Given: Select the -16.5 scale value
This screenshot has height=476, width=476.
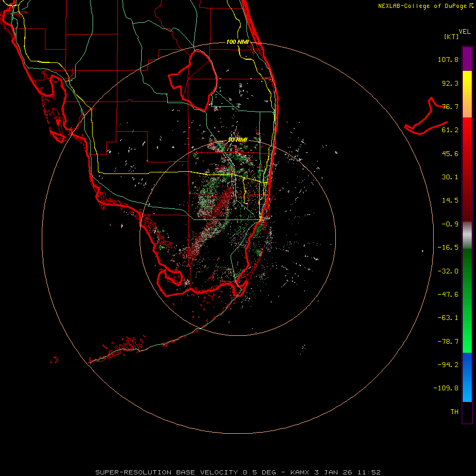Looking at the screenshot, I should tap(448, 248).
